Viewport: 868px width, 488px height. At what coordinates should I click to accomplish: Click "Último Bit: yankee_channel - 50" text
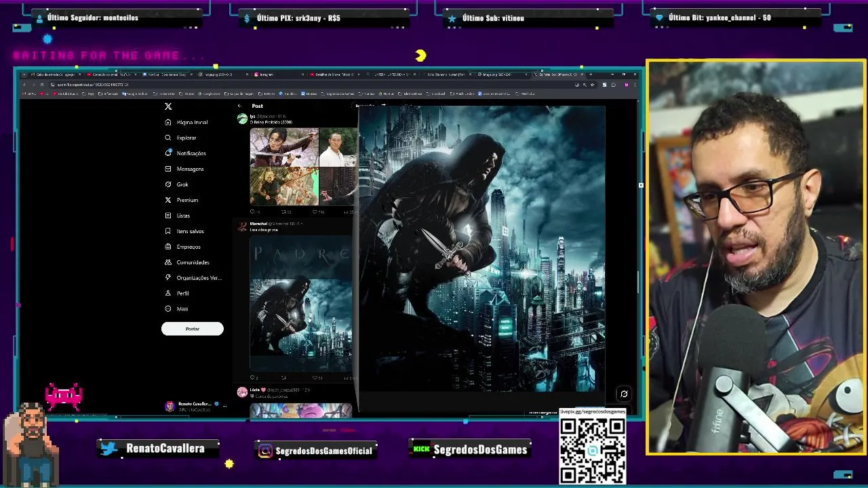(x=719, y=18)
